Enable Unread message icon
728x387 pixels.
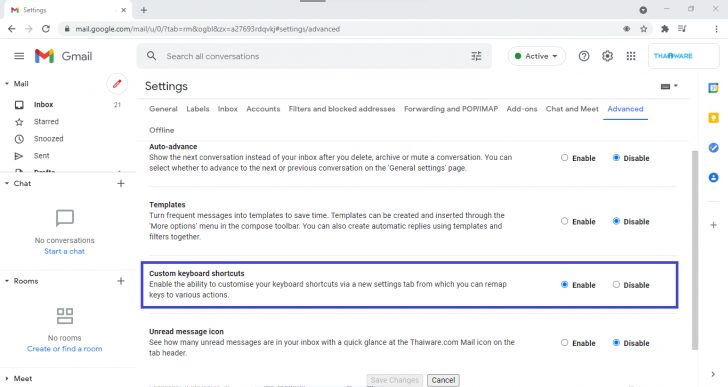pos(564,342)
